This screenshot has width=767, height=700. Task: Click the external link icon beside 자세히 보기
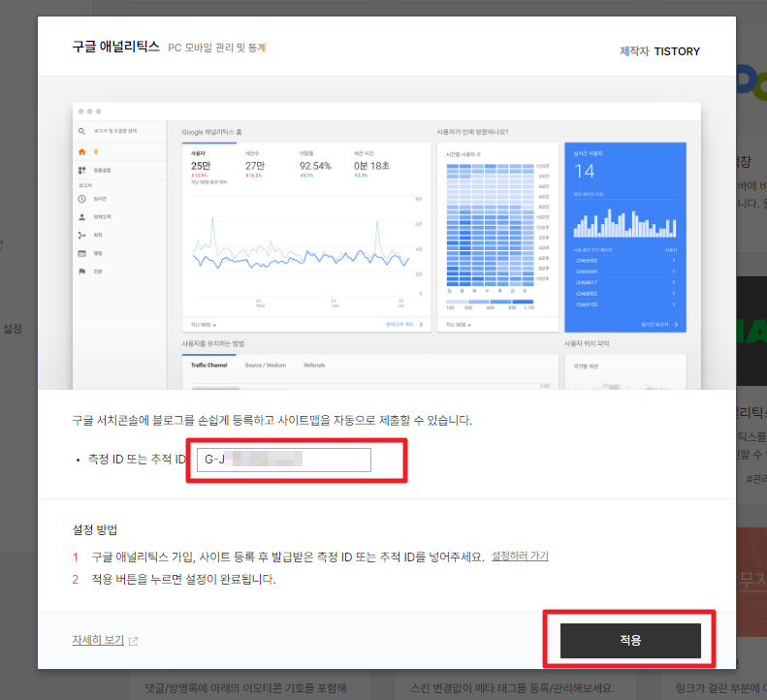[133, 641]
